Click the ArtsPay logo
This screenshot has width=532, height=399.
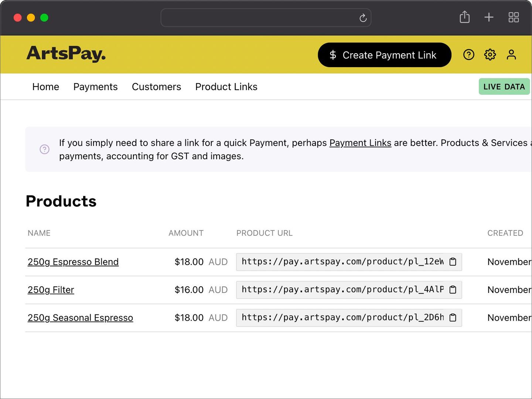(66, 54)
